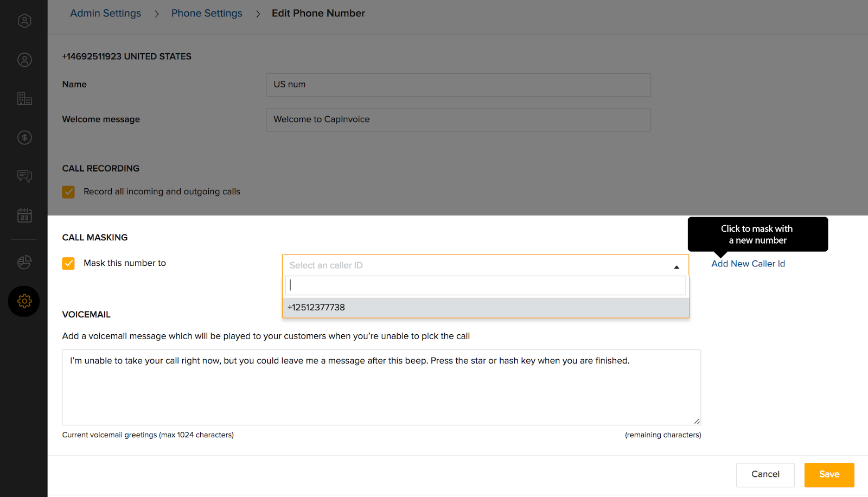
Task: Go to Admin Settings breadcrumb
Action: click(105, 14)
